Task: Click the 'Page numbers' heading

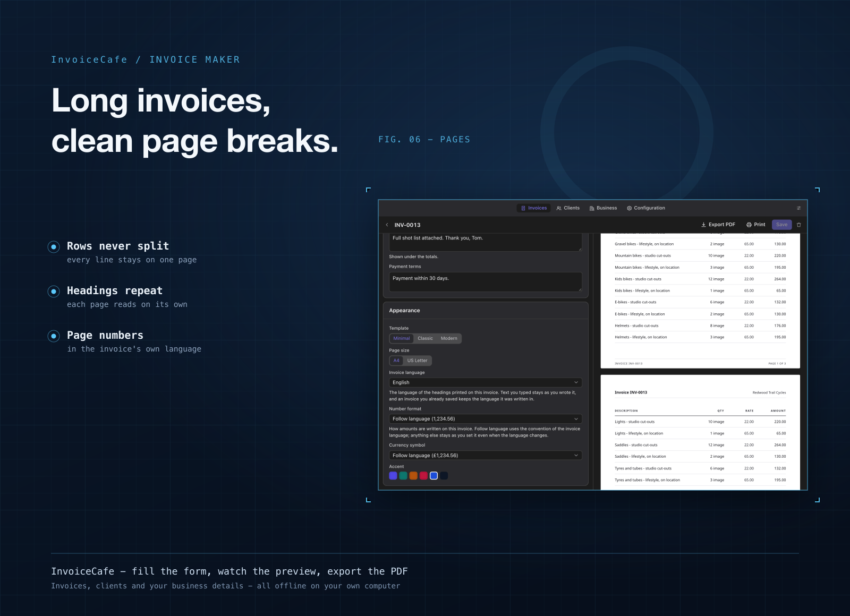Action: (x=105, y=336)
